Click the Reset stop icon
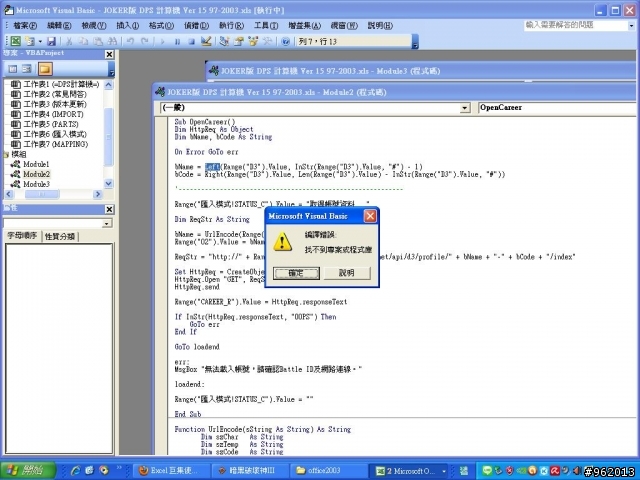The width and height of the screenshot is (640, 480). click(x=191, y=41)
